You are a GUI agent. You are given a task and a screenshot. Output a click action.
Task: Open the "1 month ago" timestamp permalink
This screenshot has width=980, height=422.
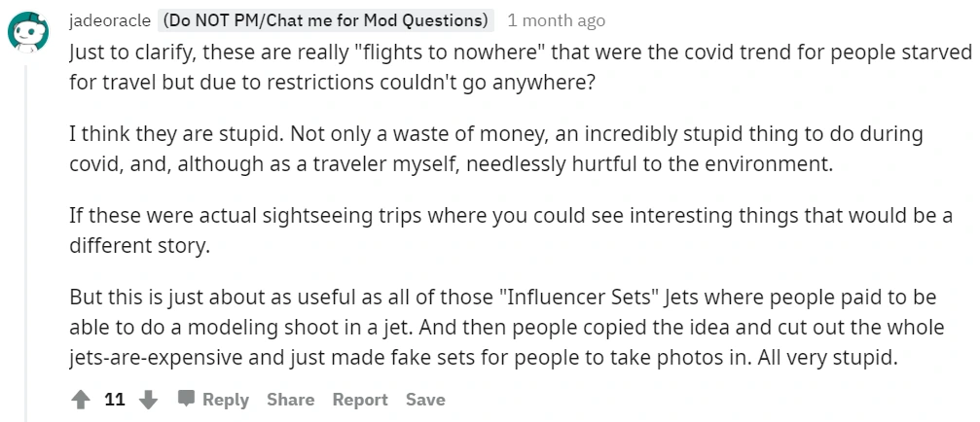pyautogui.click(x=556, y=20)
